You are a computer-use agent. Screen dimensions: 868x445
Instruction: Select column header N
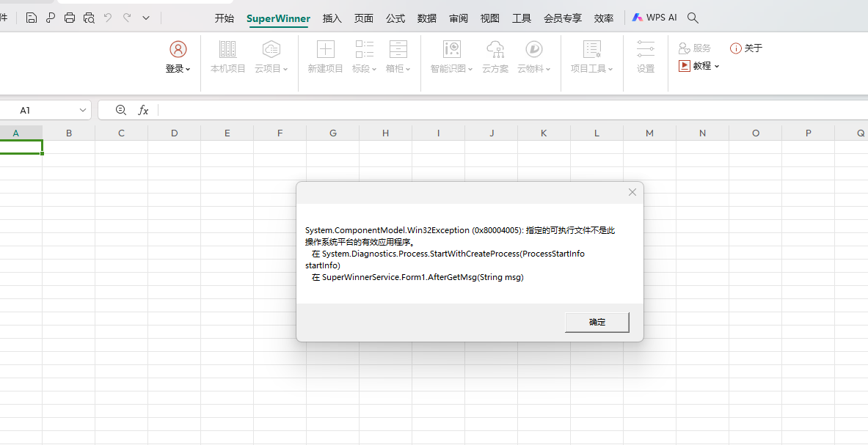pyautogui.click(x=702, y=133)
